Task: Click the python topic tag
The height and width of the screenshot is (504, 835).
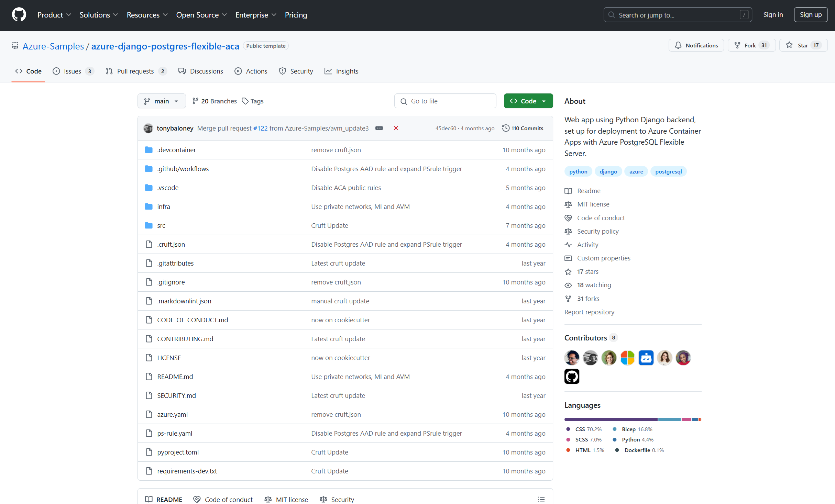Action: click(578, 171)
